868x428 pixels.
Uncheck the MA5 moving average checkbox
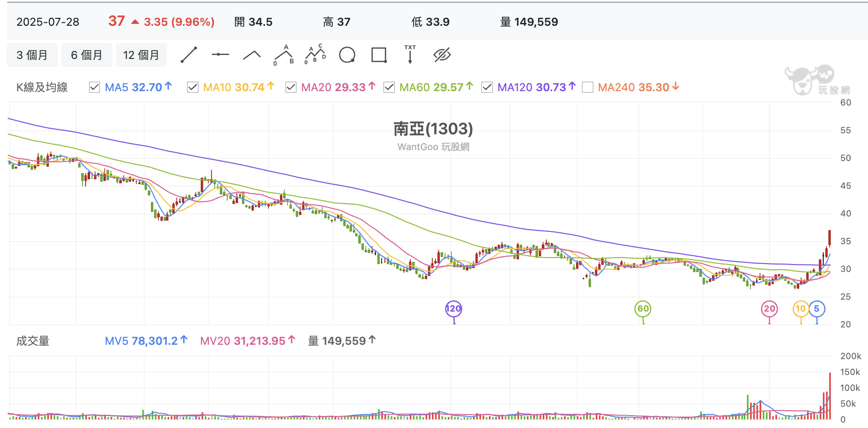click(x=95, y=88)
